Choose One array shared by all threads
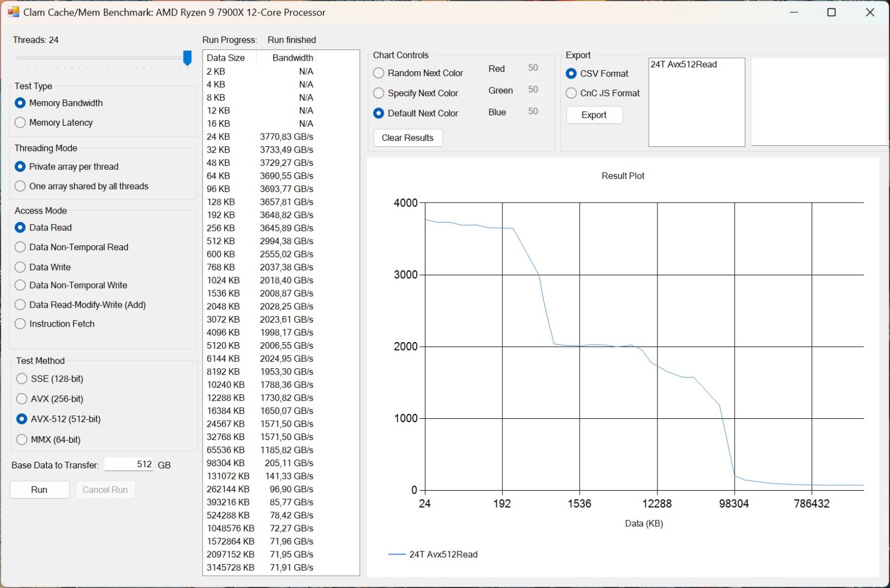This screenshot has width=890, height=588. point(82,186)
